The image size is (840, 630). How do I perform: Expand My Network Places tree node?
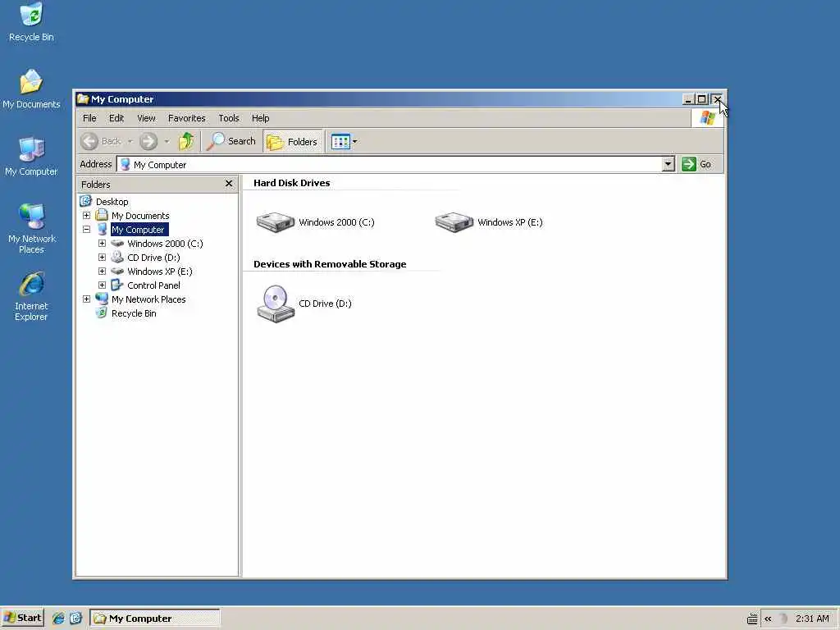click(x=86, y=299)
